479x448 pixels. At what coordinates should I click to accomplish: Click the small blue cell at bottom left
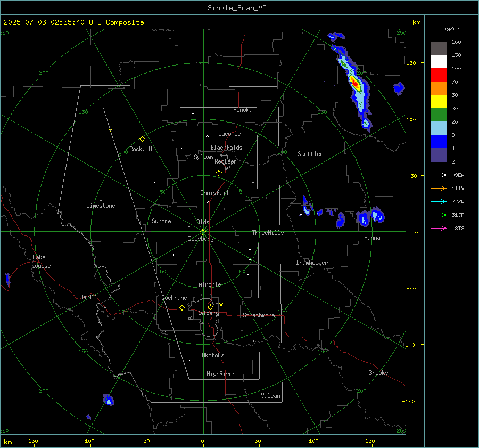(x=109, y=400)
